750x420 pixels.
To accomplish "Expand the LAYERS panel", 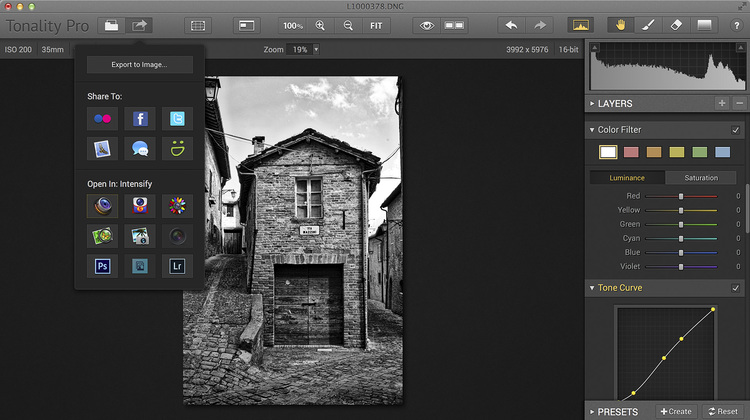I will tap(592, 103).
